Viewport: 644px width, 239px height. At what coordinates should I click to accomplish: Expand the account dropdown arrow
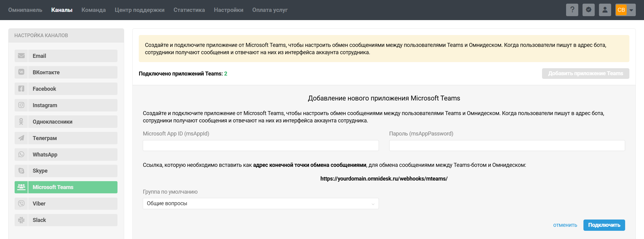[x=632, y=10]
